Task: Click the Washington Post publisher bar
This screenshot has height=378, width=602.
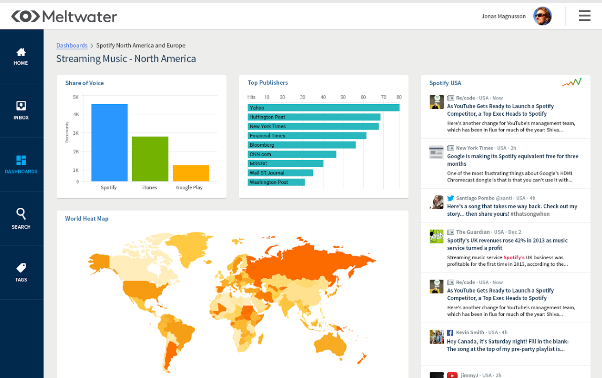Action: click(x=276, y=182)
